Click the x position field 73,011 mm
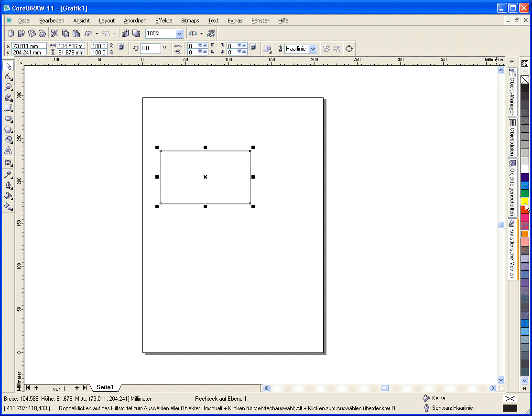532x416 pixels. 29,46
